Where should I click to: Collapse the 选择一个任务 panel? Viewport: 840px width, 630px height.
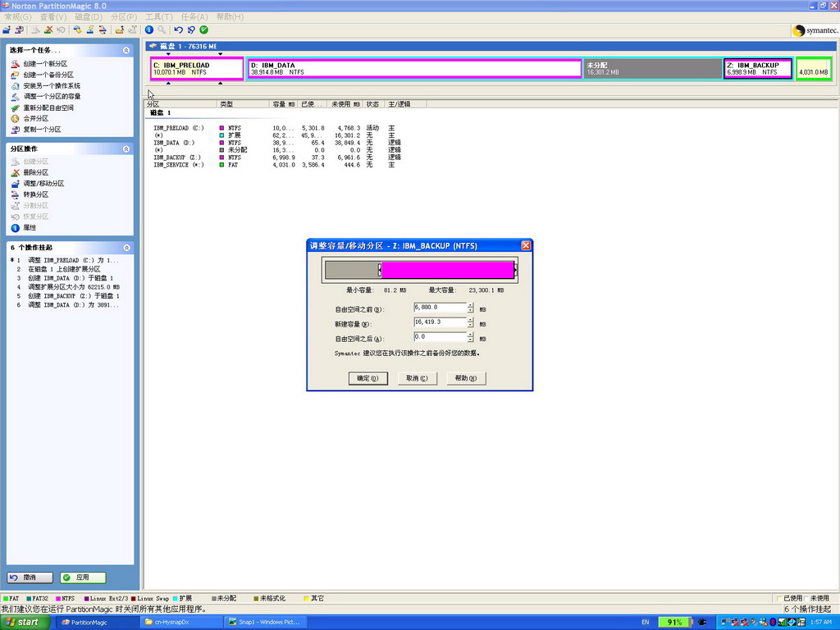(x=126, y=50)
